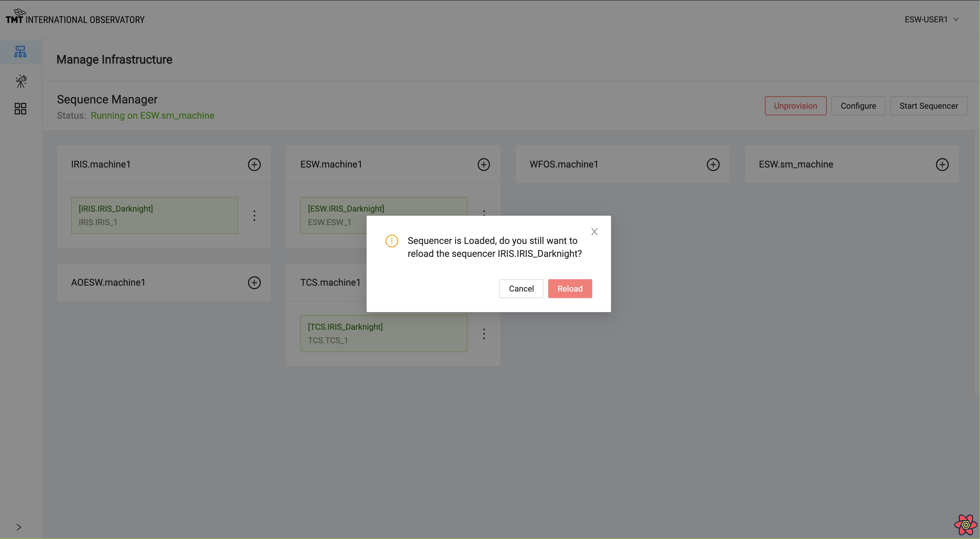Click the grid/dashboard icon in sidebar
The height and width of the screenshot is (539, 980).
[x=21, y=108]
